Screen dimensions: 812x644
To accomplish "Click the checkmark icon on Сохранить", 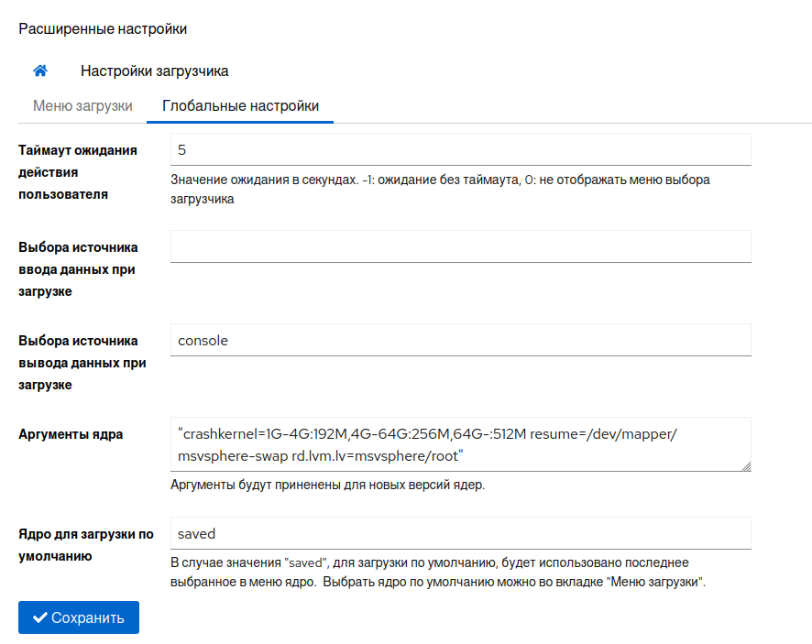I will (39, 617).
